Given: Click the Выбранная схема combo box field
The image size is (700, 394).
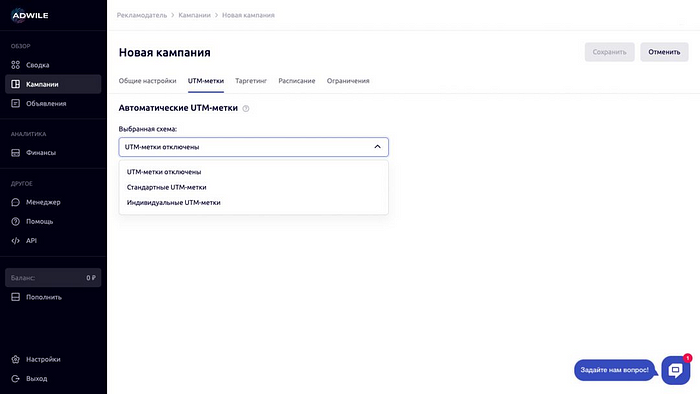Looking at the screenshot, I should pos(254,147).
